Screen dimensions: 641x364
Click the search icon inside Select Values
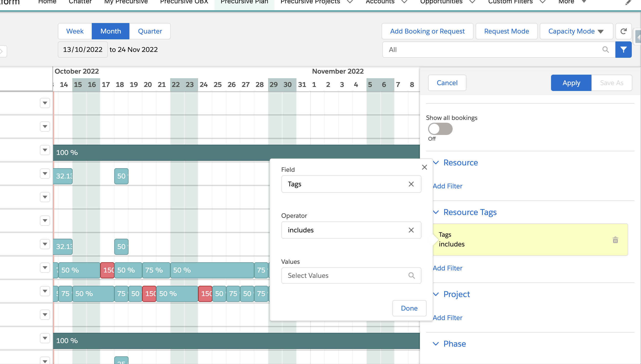pos(412,276)
